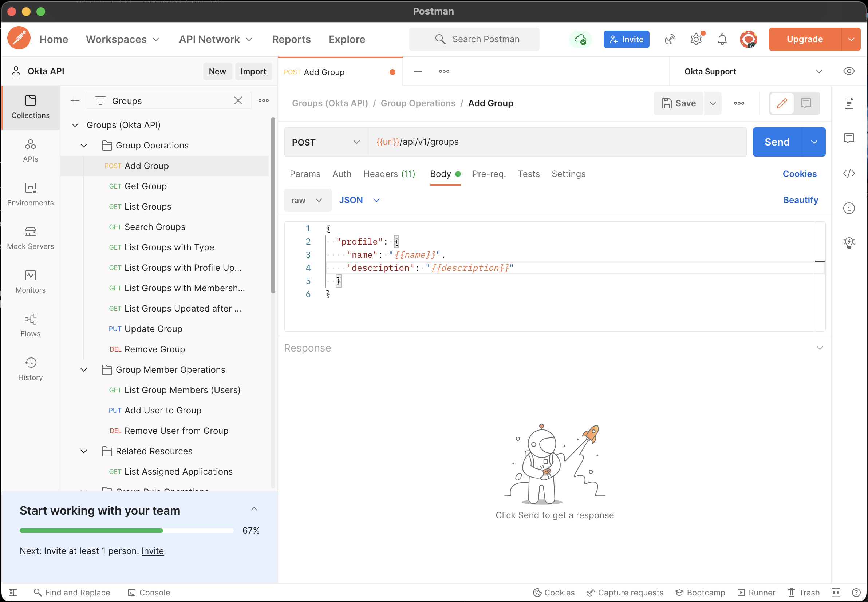Open the Monitors sidebar panel
This screenshot has width=868, height=602.
(30, 281)
